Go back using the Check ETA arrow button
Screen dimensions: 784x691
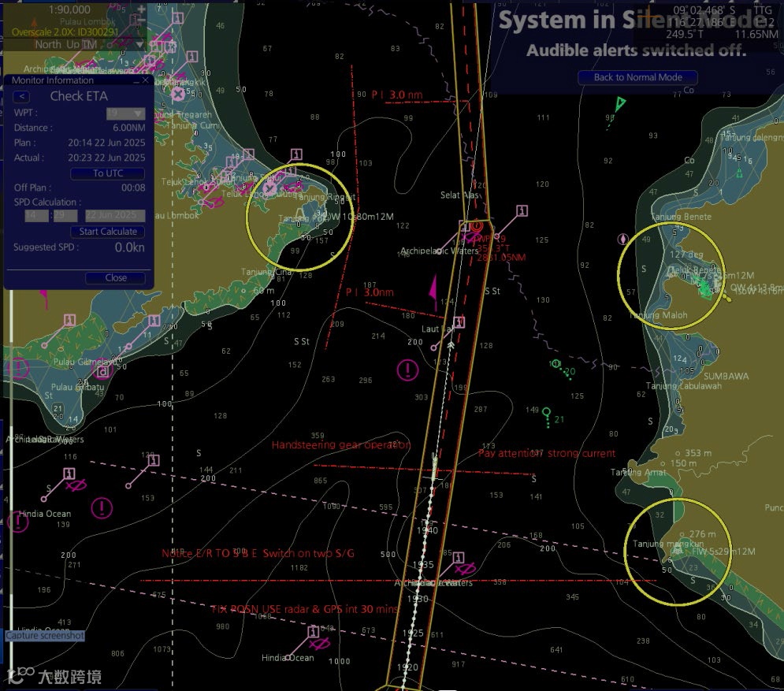(x=21, y=96)
